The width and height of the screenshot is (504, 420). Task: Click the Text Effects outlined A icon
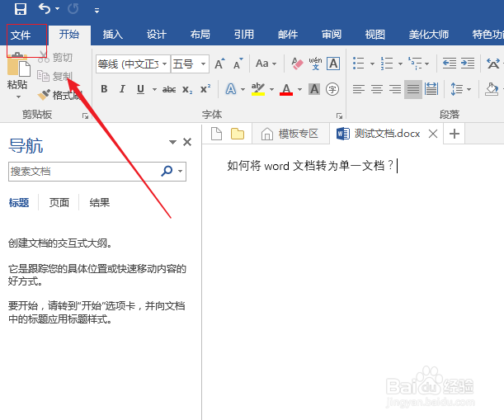pyautogui.click(x=231, y=89)
